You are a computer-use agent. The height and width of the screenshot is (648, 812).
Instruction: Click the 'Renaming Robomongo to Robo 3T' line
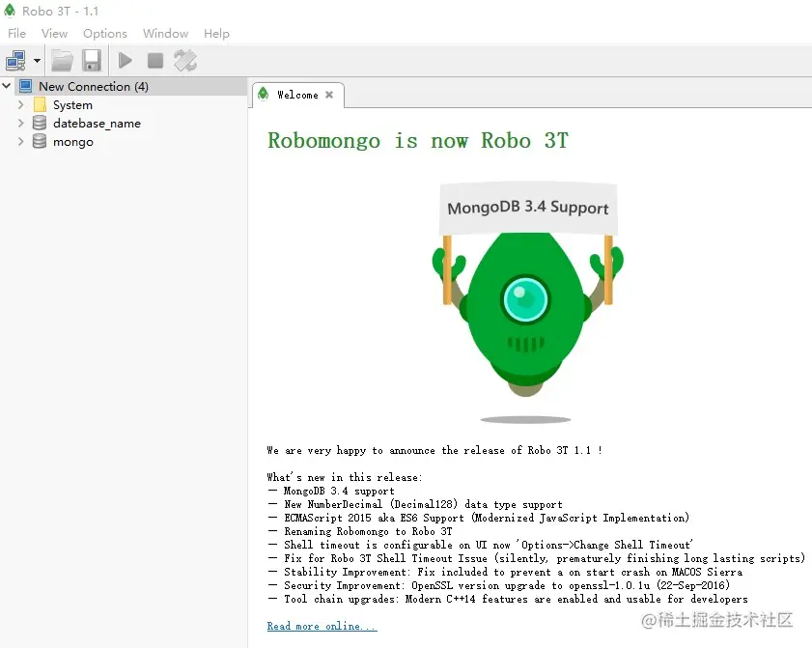click(360, 531)
